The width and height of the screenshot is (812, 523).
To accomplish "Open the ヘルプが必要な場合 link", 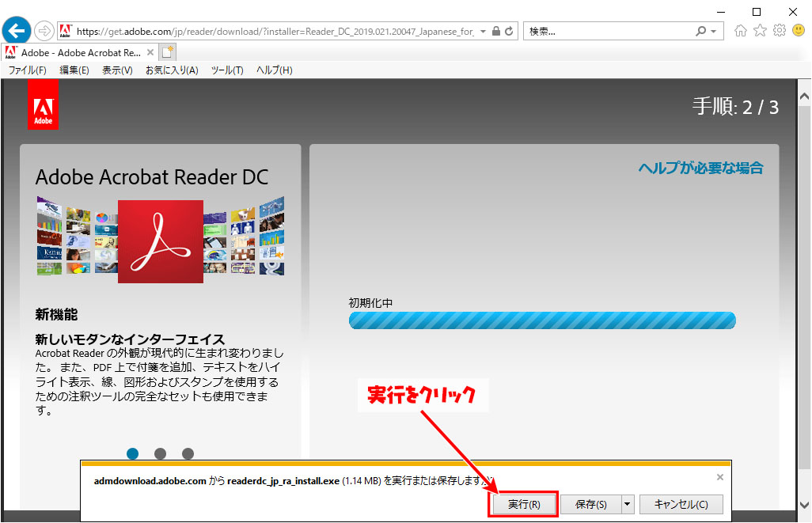I will tap(700, 168).
